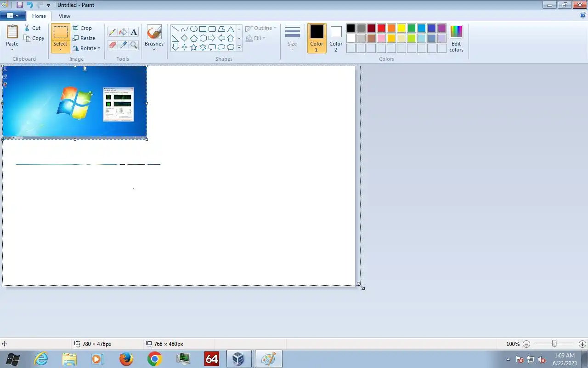
Task: Choose the Left arrow shape
Action: (x=221, y=38)
